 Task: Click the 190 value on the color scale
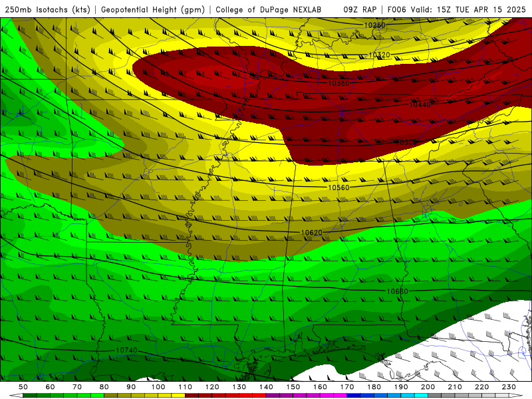click(x=401, y=387)
